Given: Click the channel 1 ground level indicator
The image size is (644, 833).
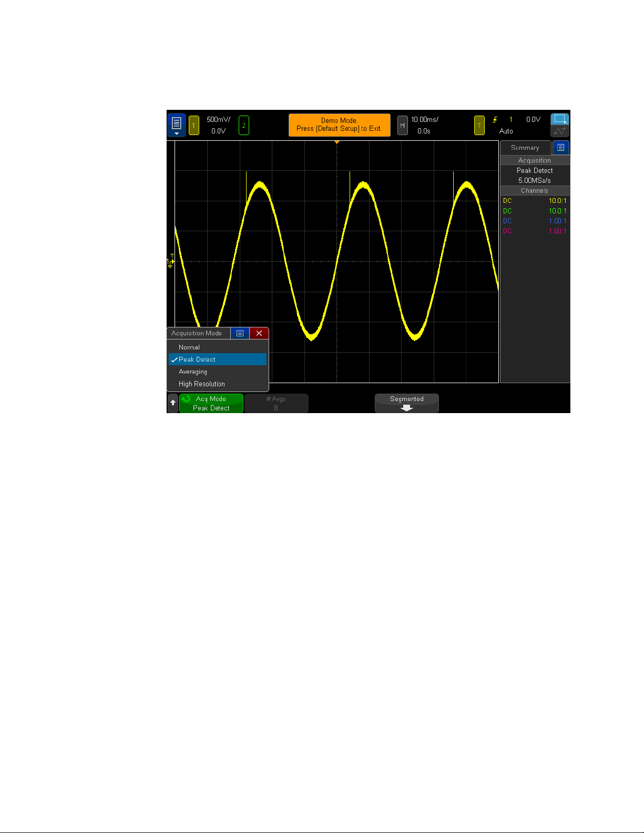Looking at the screenshot, I should (x=170, y=261).
